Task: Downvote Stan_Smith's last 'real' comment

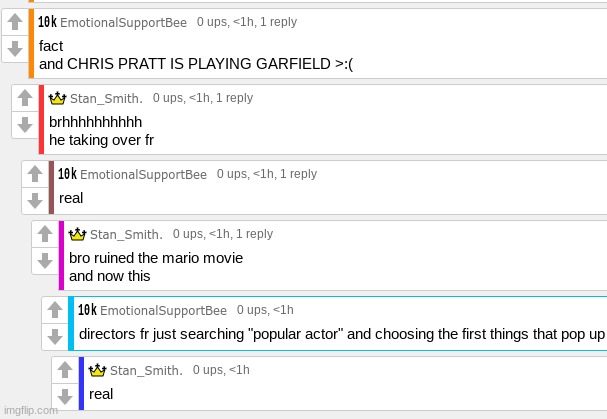Action: point(65,395)
